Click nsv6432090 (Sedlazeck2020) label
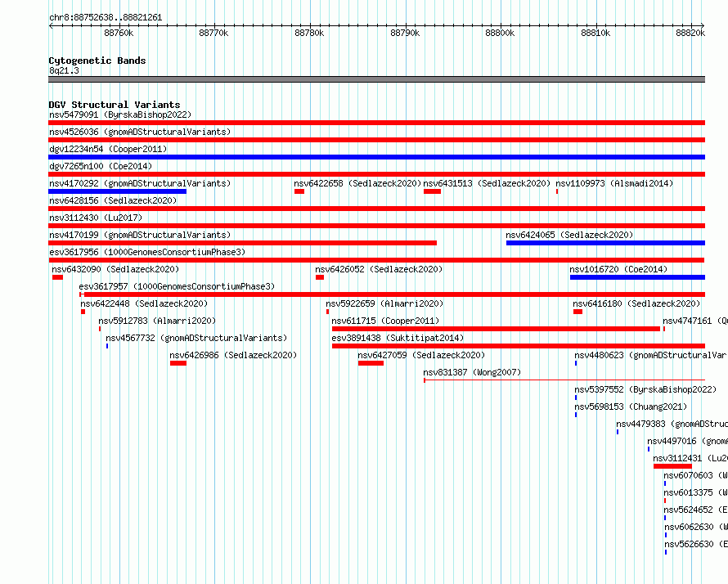The width and height of the screenshot is (728, 584). click(115, 269)
